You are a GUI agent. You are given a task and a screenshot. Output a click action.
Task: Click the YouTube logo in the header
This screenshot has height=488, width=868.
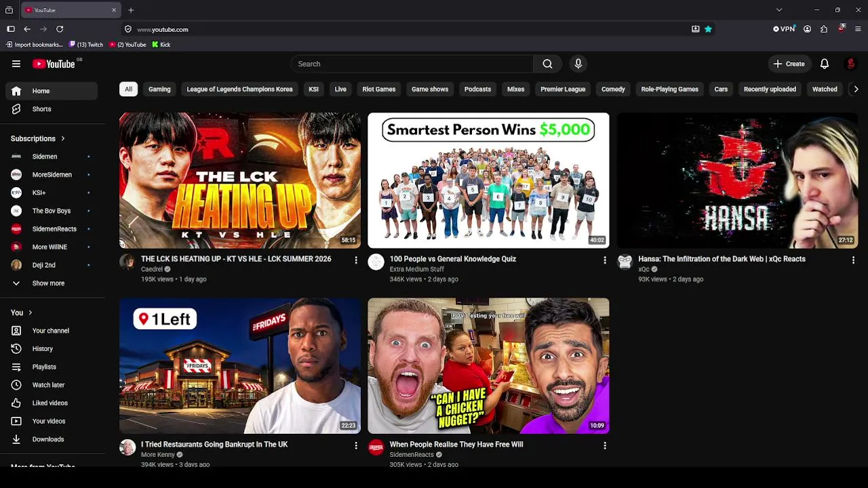click(x=54, y=64)
